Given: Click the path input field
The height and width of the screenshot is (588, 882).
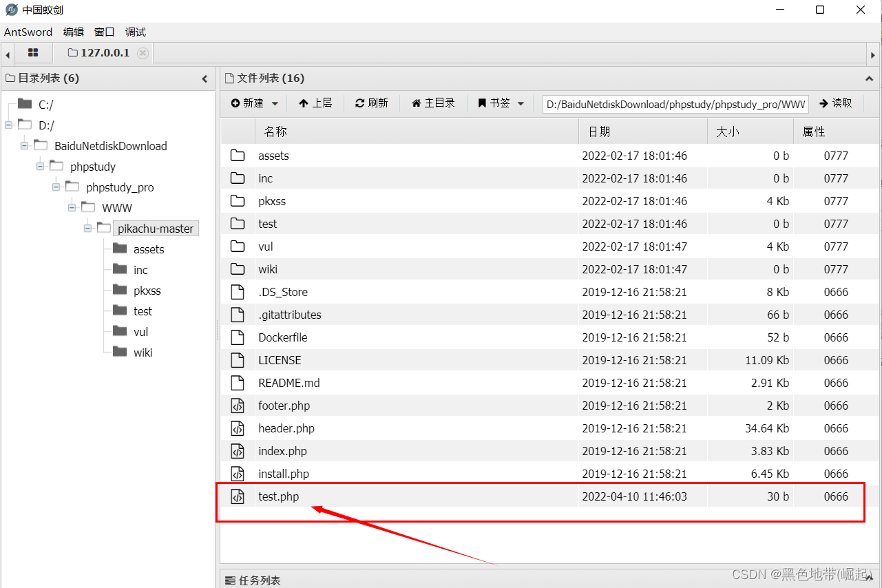Looking at the screenshot, I should tap(675, 104).
